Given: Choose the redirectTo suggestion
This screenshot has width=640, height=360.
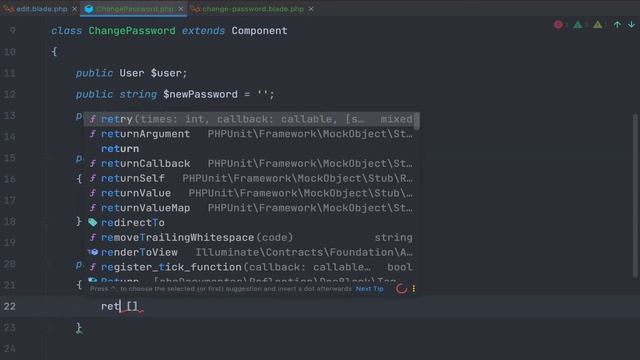Looking at the screenshot, I should (x=250, y=223).
